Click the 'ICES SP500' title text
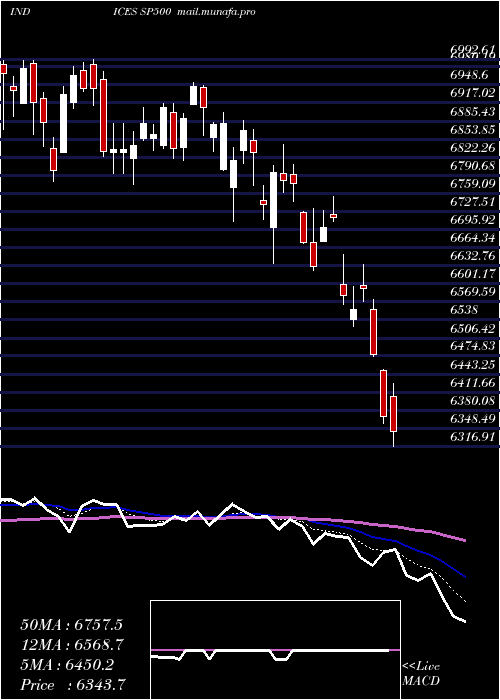 [x=140, y=12]
